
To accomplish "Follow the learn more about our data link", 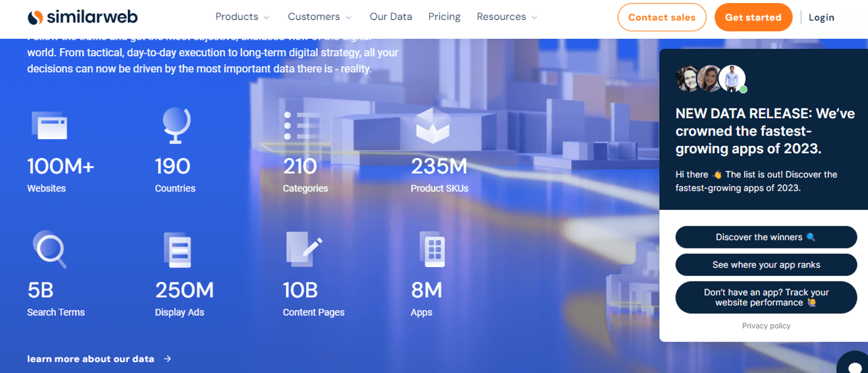I will pyautogui.click(x=99, y=359).
